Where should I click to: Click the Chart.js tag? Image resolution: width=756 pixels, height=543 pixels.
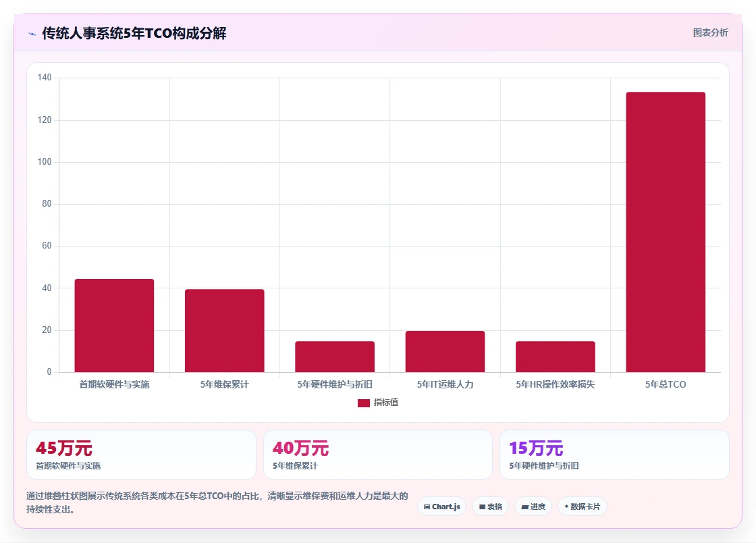point(441,507)
